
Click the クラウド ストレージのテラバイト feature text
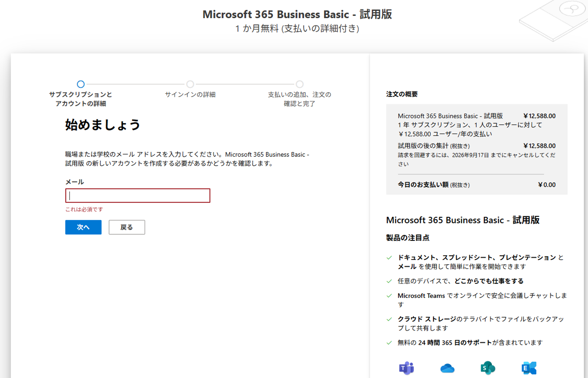coord(481,324)
